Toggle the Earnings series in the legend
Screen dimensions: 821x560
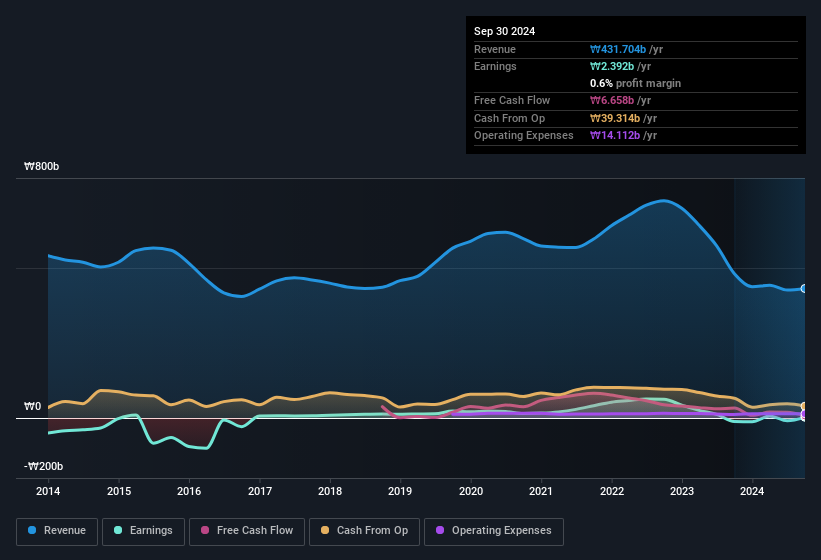143,531
